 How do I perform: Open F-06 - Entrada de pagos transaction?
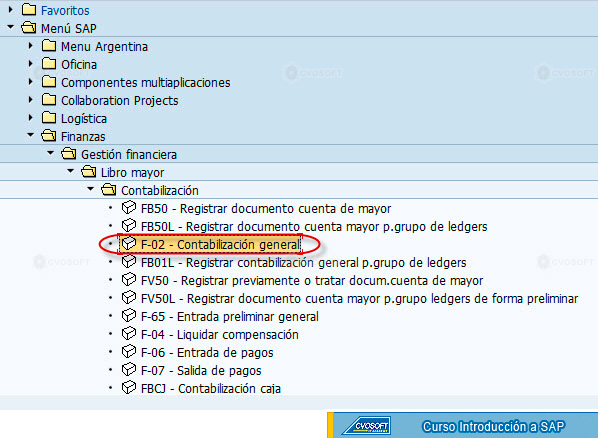(x=207, y=353)
